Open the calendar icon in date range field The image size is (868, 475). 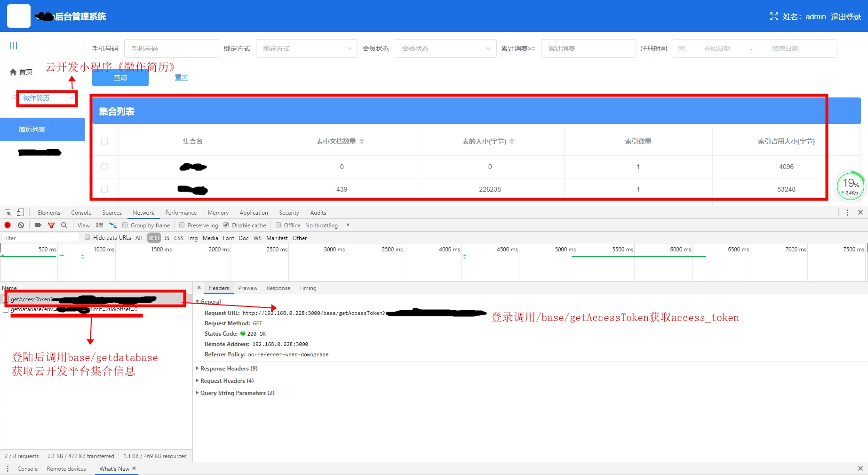pos(681,48)
